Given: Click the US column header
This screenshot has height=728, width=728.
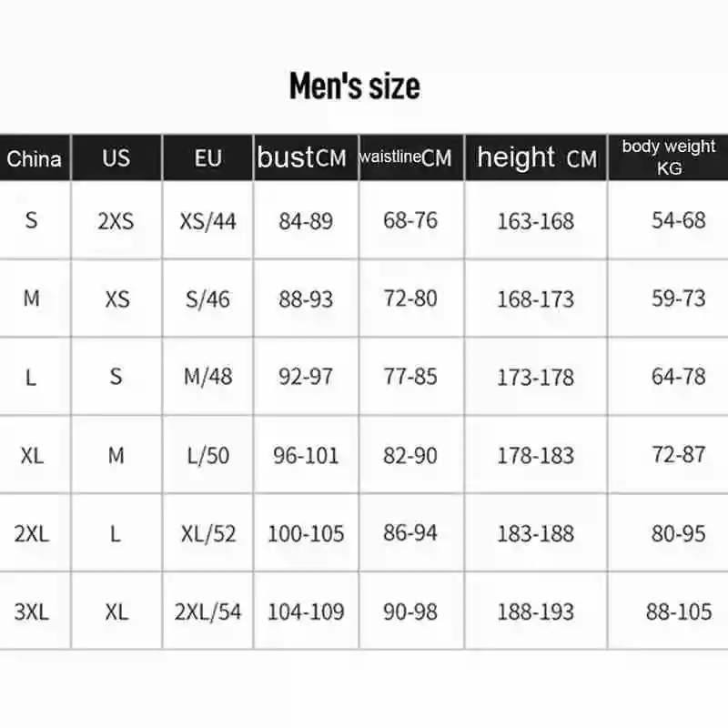Looking at the screenshot, I should pos(116,157).
